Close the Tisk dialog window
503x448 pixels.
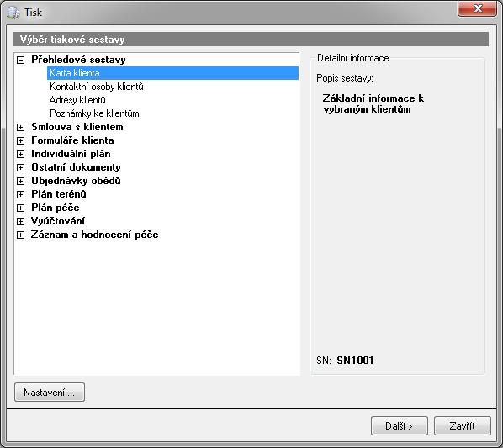click(x=478, y=8)
